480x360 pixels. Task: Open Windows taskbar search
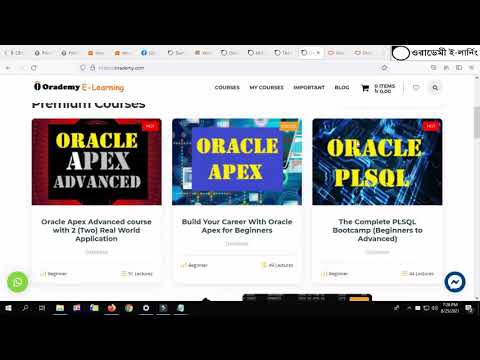pos(25,308)
